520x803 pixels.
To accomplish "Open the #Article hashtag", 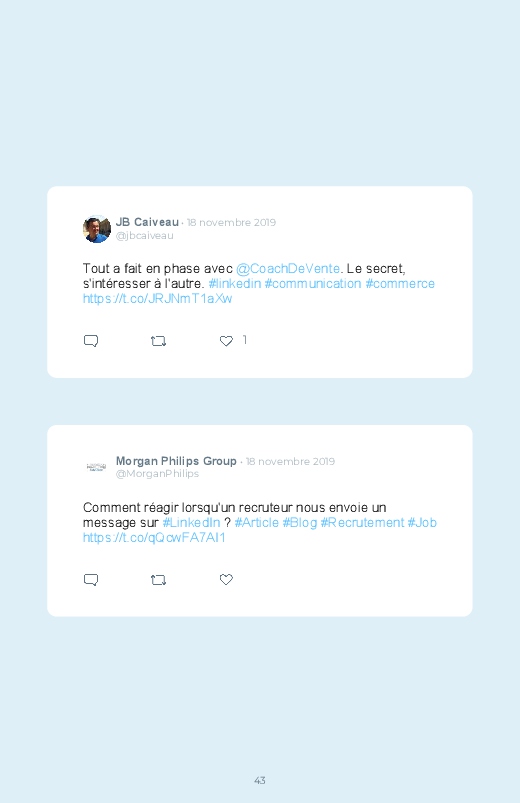I will click(257, 522).
